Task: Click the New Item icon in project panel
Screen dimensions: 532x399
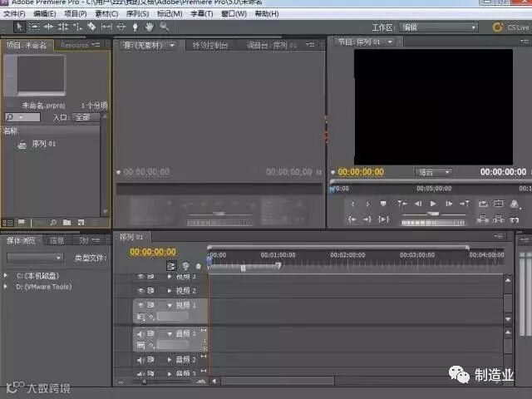Action: [81, 222]
